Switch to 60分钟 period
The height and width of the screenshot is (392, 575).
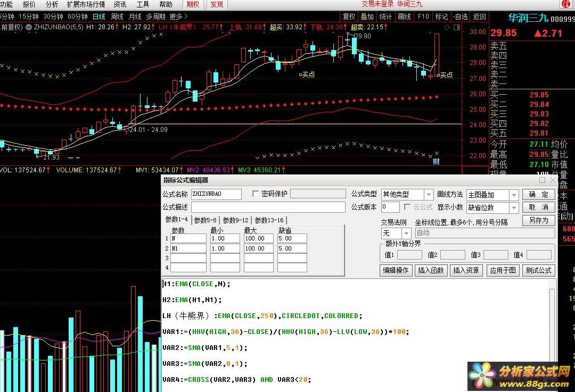78,16
